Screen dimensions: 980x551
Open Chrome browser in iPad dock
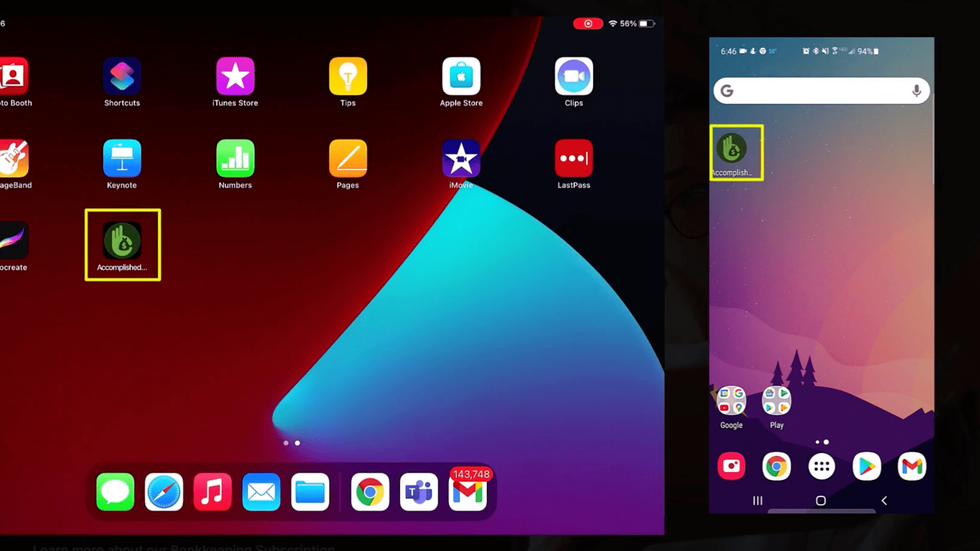369,492
